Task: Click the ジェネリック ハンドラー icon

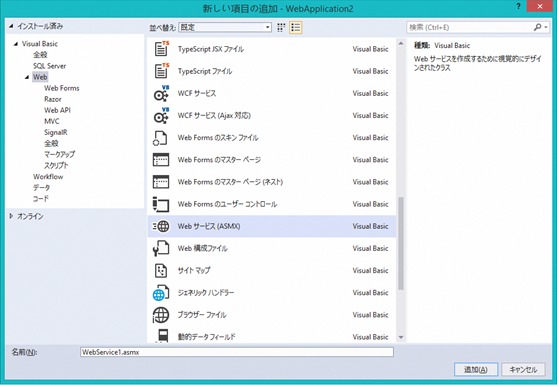Action: (x=161, y=293)
